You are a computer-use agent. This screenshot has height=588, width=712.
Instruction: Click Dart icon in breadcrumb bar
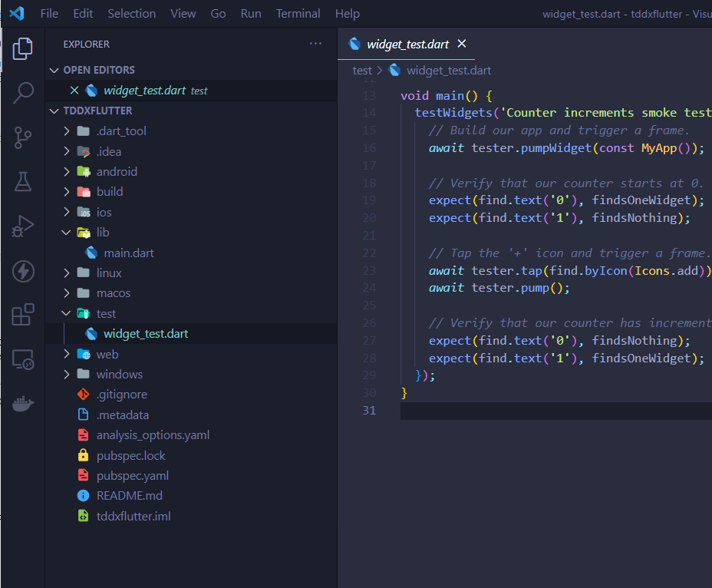(395, 70)
